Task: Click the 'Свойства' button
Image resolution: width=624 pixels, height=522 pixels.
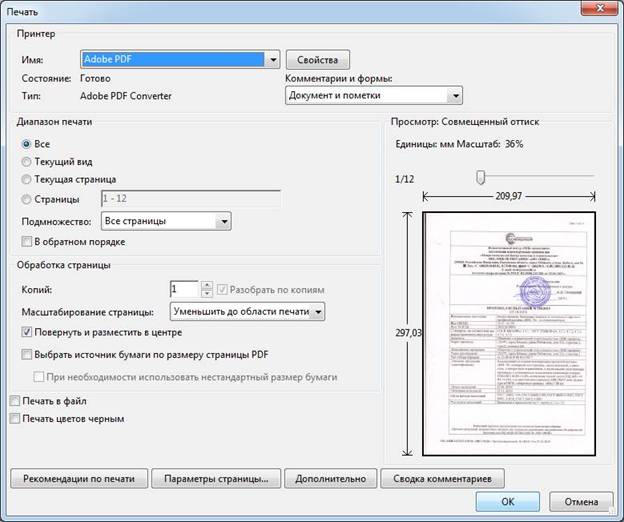Action: (318, 60)
